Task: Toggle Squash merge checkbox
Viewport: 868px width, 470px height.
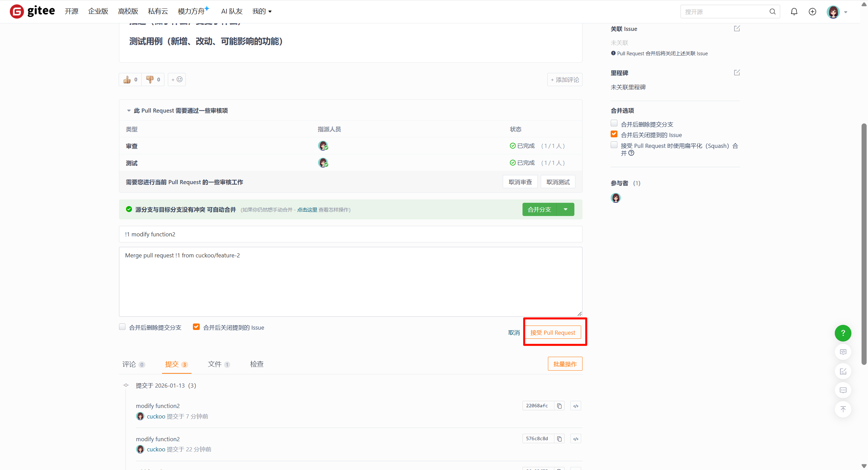Action: (614, 145)
